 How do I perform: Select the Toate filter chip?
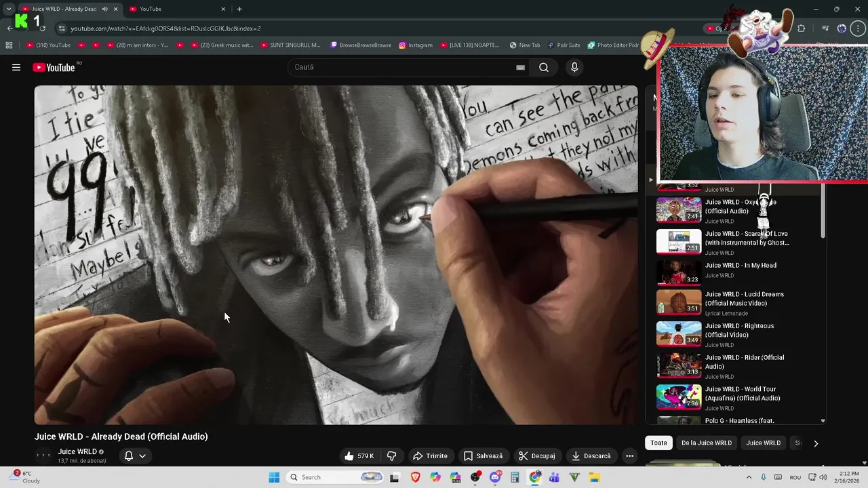coord(658,443)
